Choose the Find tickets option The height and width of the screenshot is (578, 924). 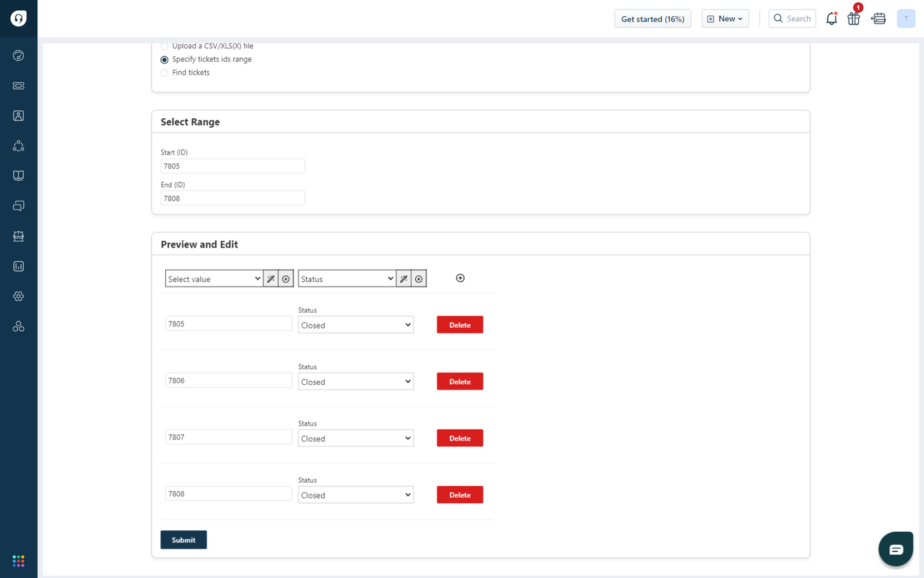click(x=164, y=73)
